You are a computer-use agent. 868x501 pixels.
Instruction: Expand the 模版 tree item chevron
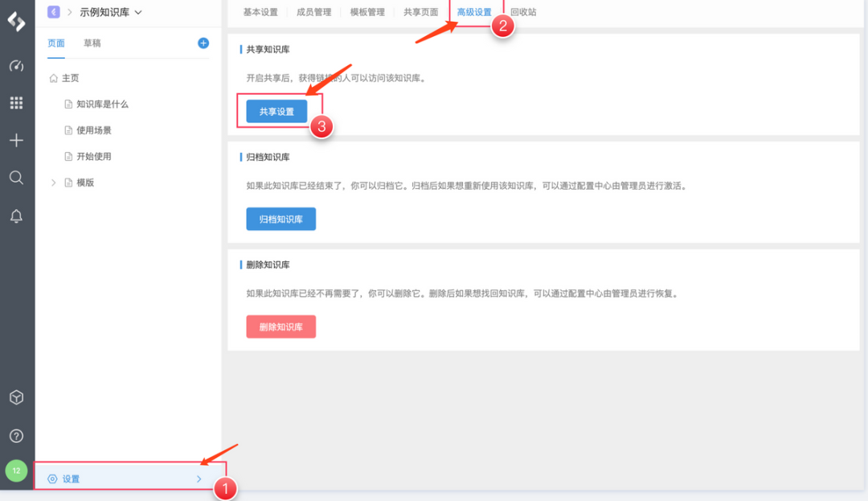(53, 182)
